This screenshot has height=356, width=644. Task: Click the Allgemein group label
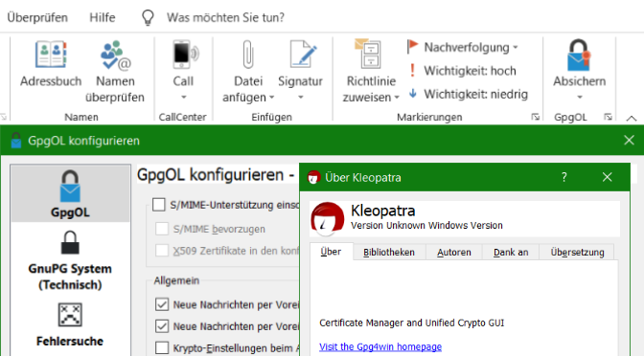(x=176, y=280)
